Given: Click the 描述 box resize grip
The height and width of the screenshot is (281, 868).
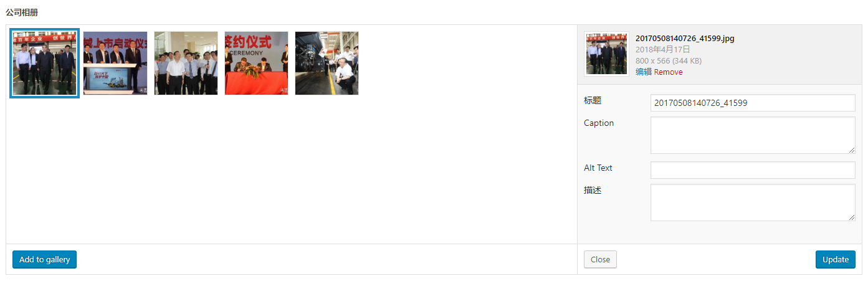Looking at the screenshot, I should click(851, 217).
